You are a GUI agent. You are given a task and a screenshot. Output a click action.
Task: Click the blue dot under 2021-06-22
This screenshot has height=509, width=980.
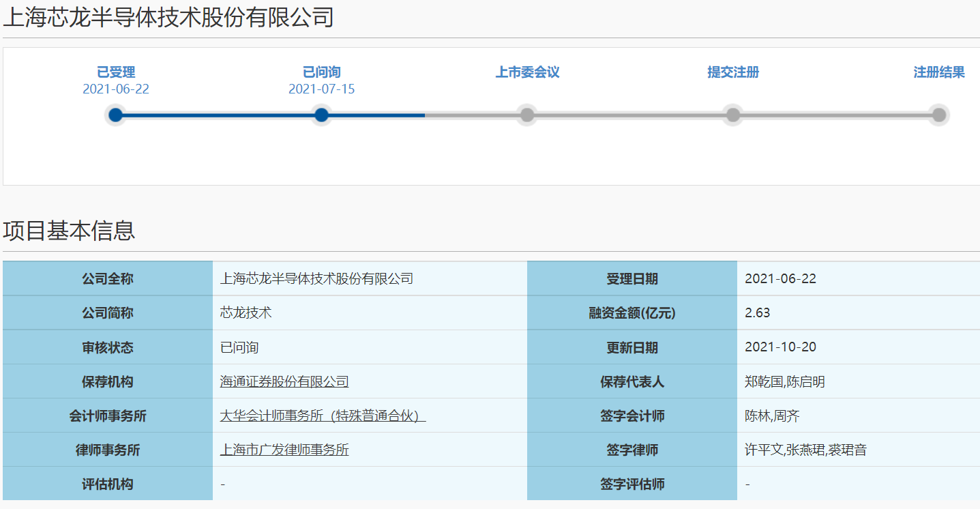[115, 115]
